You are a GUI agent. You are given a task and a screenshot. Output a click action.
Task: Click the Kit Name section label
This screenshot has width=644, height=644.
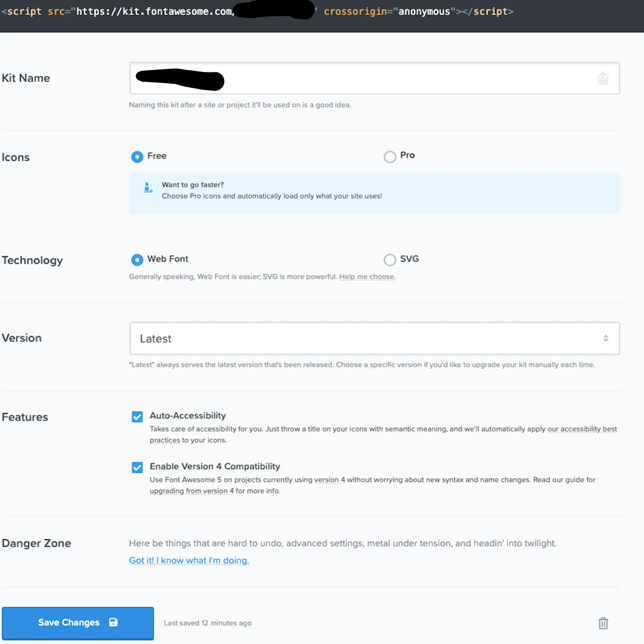(x=26, y=78)
